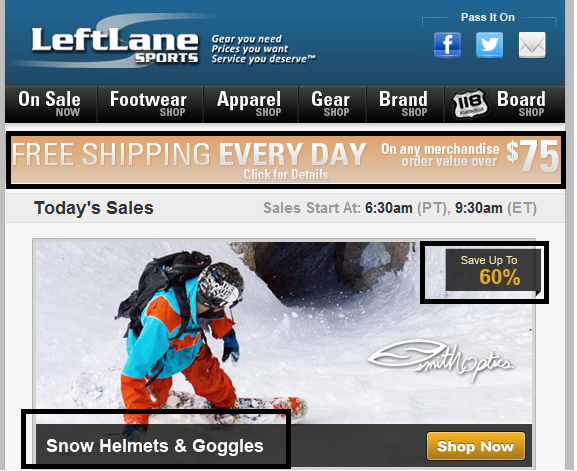Click the Shop Now button
The image size is (577, 471).
(476, 446)
